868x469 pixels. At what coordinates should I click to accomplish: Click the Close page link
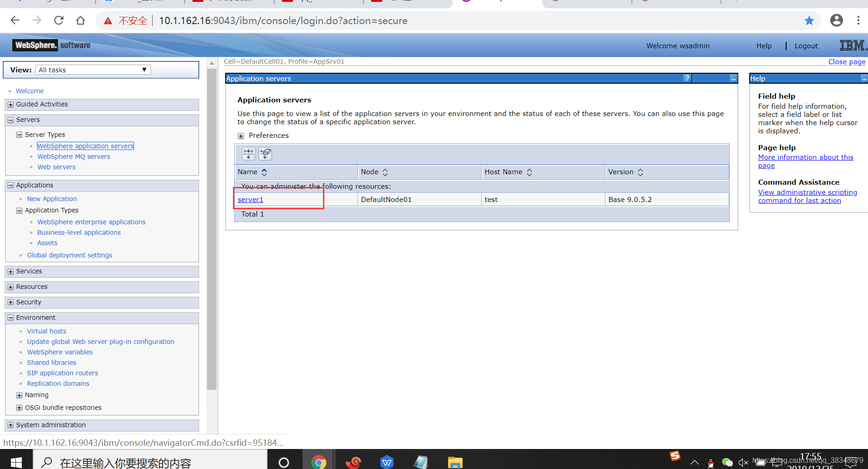coord(847,62)
